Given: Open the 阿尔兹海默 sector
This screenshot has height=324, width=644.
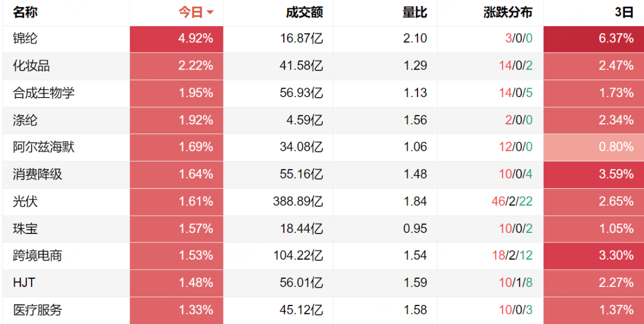Looking at the screenshot, I should [x=44, y=147].
